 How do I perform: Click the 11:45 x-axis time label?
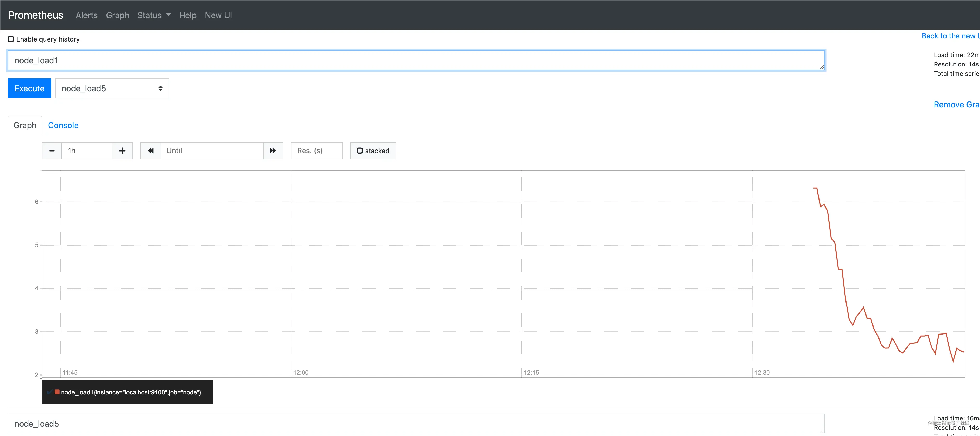pyautogui.click(x=70, y=372)
